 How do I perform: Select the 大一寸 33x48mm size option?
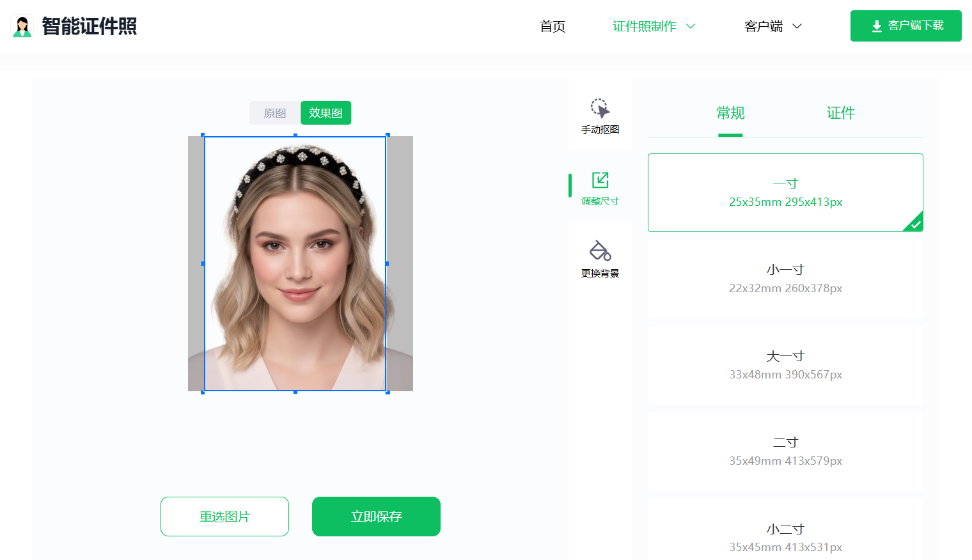point(785,365)
